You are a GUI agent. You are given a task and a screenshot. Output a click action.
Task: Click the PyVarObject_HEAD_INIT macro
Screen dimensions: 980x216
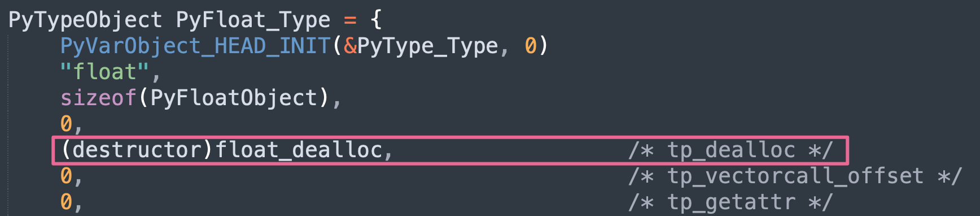[195, 46]
